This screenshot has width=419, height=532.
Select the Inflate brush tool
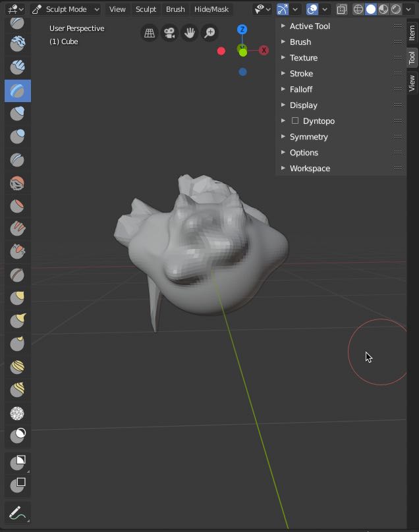pyautogui.click(x=18, y=113)
